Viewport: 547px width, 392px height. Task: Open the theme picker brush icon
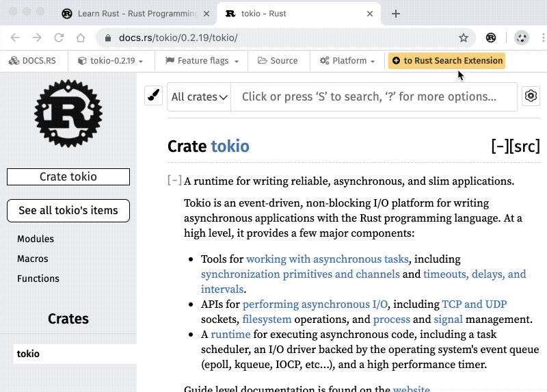pyautogui.click(x=153, y=95)
